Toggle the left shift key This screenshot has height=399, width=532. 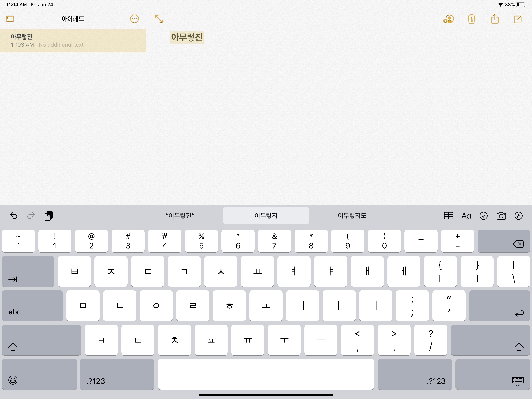[x=41, y=340]
